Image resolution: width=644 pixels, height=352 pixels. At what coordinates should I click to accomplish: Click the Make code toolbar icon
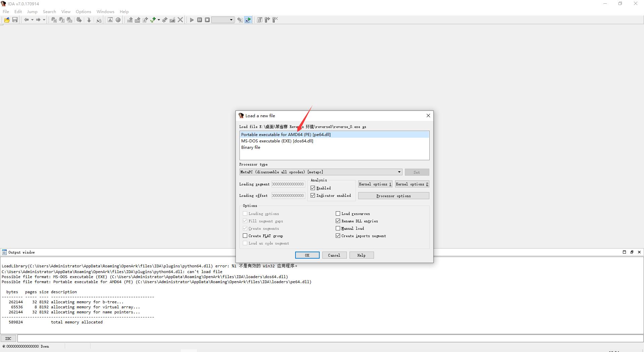pyautogui.click(x=130, y=20)
